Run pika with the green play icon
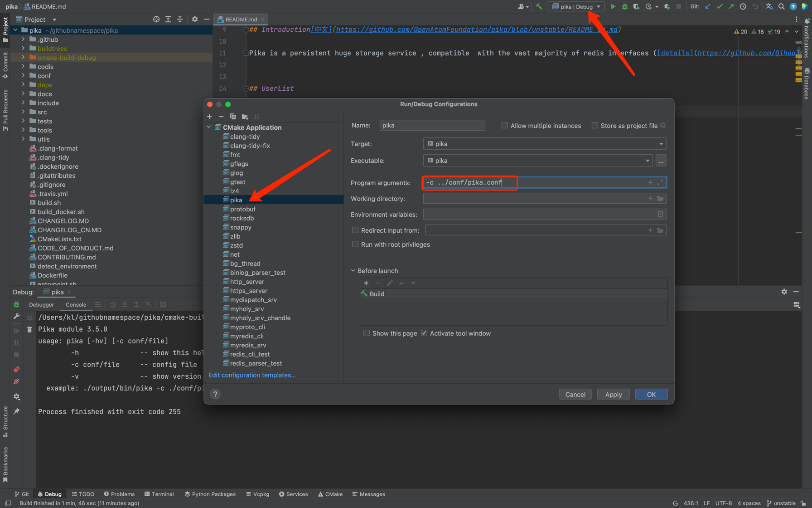The image size is (812, 508). point(613,6)
